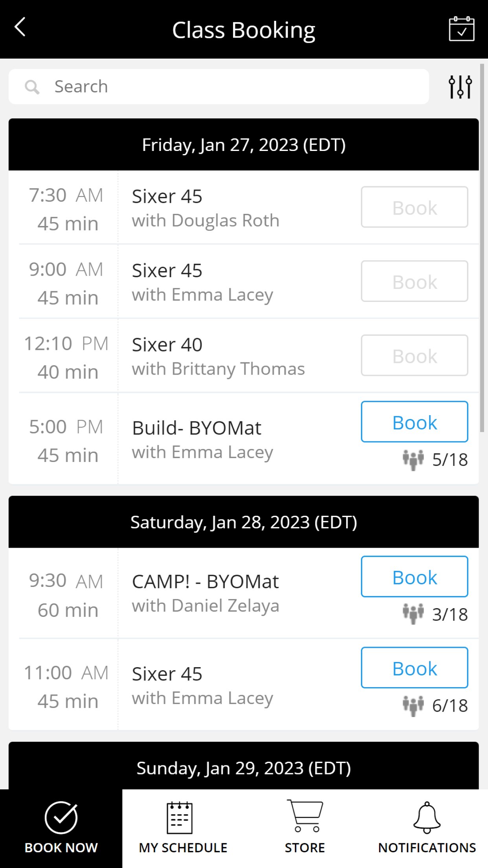Open the filter sliders icon
The image size is (488, 868).
[x=460, y=86]
